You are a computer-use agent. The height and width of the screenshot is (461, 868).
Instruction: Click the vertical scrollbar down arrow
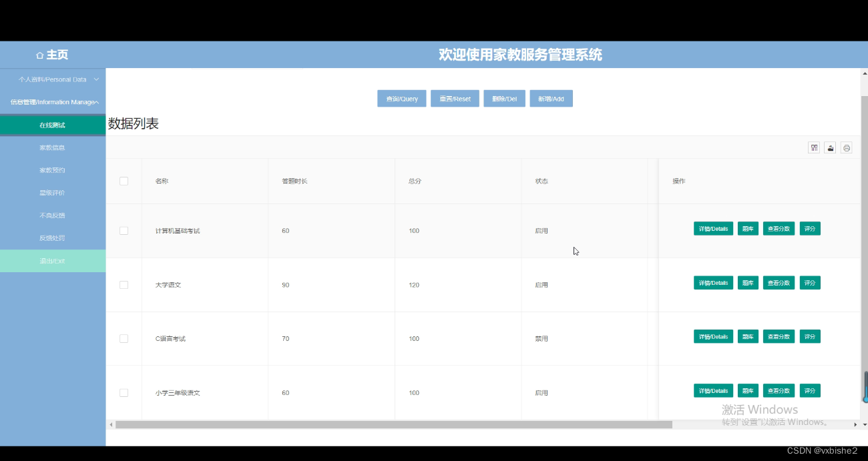click(865, 424)
